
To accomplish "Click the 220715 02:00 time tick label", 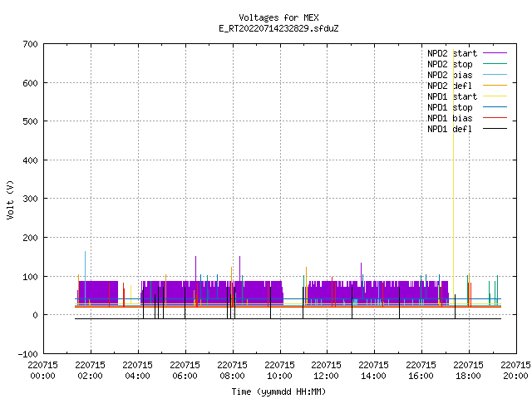I will click(91, 371).
